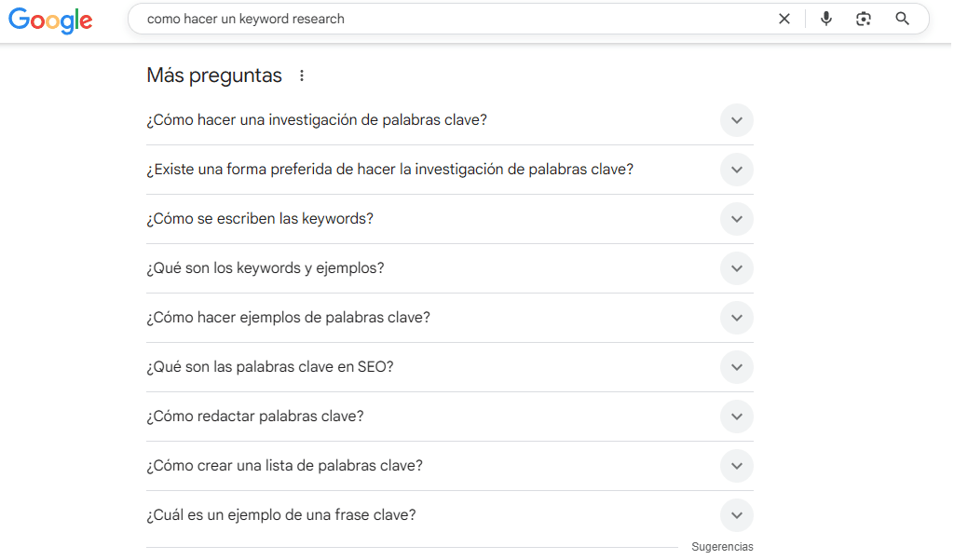Click question text '¿Existe una forma preferida de hacer la investigación'
954x560 pixels.
pos(389,170)
